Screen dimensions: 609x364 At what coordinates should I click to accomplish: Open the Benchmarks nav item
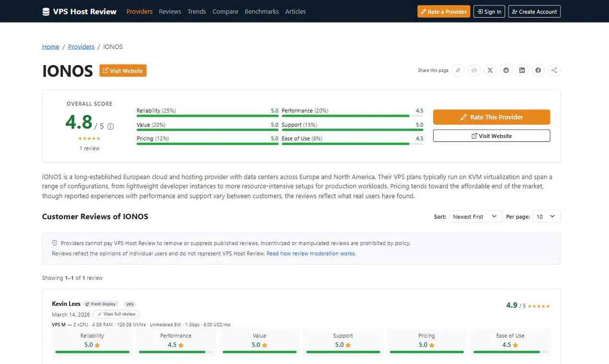pyautogui.click(x=262, y=11)
